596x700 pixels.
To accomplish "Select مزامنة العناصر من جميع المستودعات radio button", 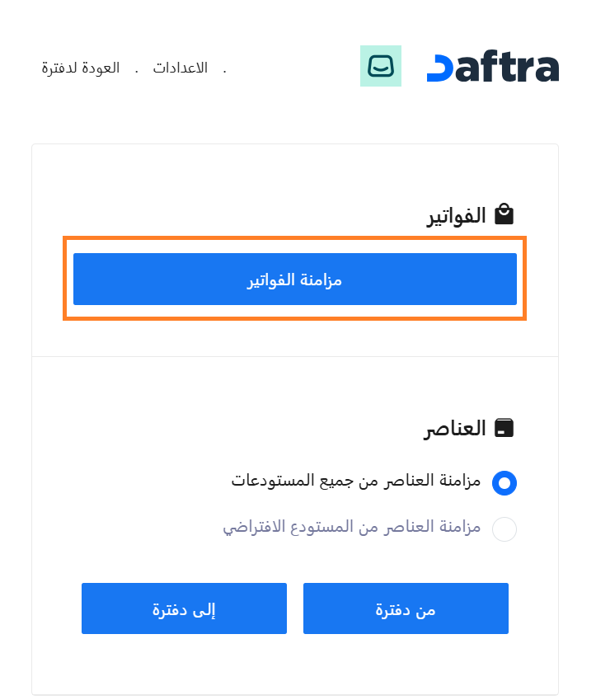I will click(x=504, y=482).
